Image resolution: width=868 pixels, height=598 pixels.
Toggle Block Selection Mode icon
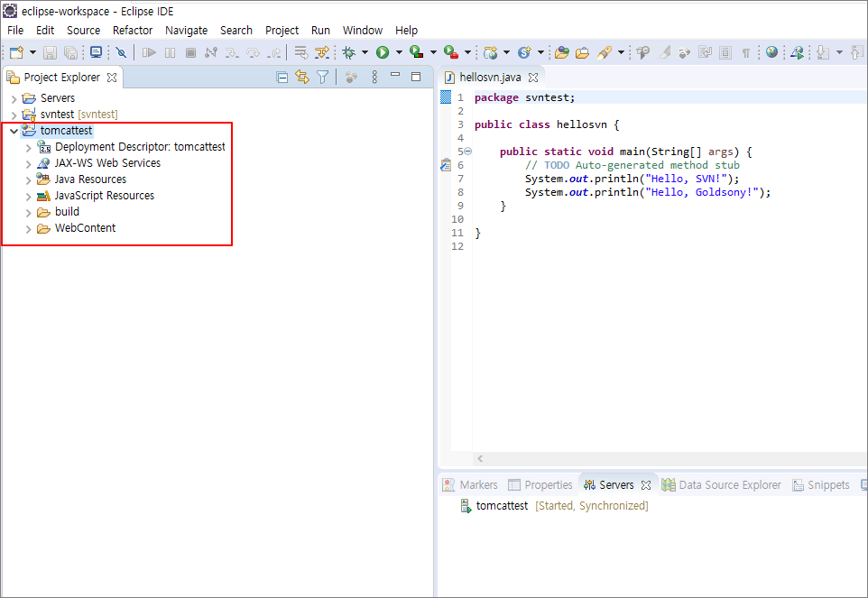coord(725,52)
